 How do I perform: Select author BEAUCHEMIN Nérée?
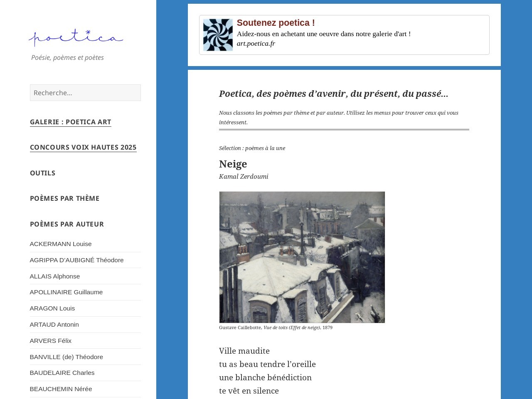pos(61,389)
